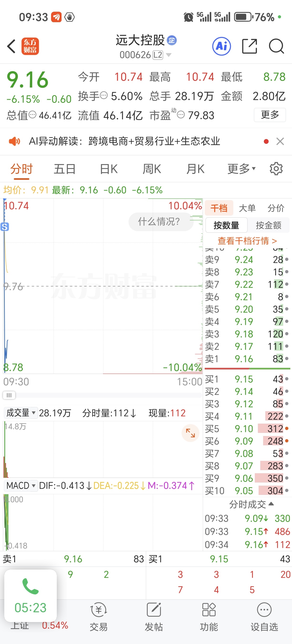Tap the 卖3 9.18 120 row

(247, 334)
